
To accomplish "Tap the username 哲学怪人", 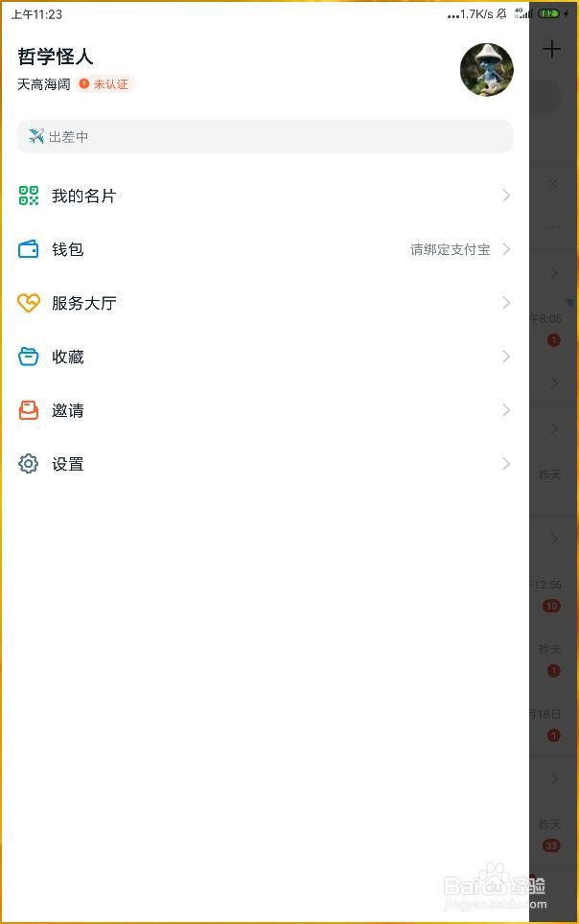I will pyautogui.click(x=56, y=57).
